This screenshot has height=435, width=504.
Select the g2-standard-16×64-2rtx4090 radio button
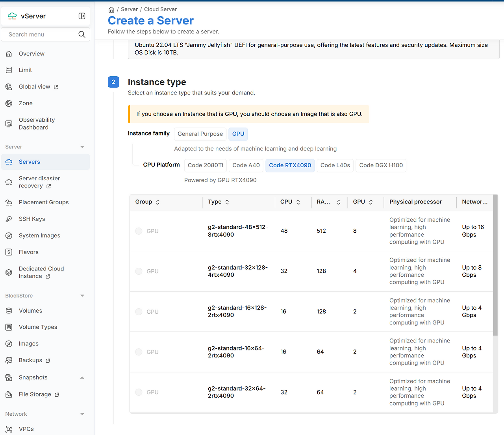tap(139, 352)
